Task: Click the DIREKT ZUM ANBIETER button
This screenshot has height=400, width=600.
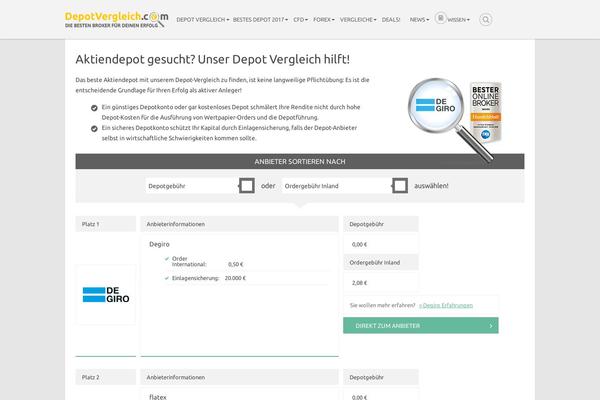Action: tap(421, 325)
